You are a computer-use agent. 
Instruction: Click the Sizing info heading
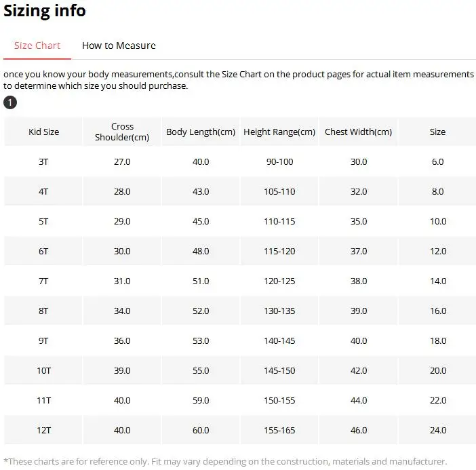(x=45, y=11)
